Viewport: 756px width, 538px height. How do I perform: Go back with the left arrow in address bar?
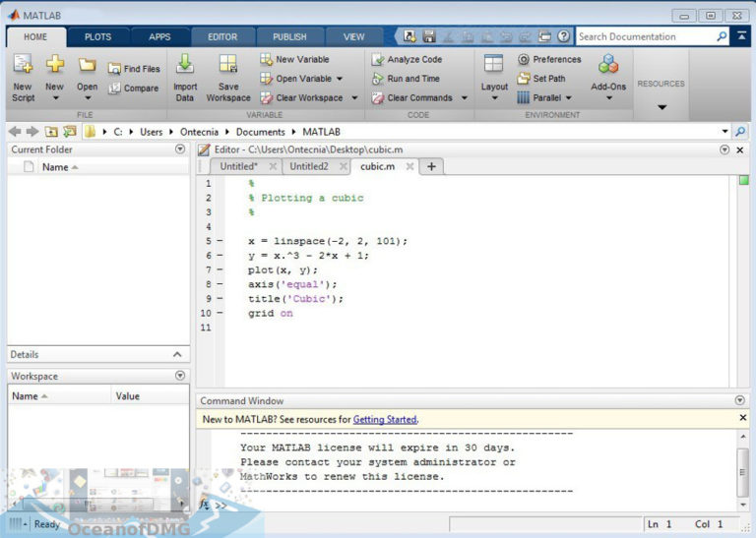(x=15, y=132)
